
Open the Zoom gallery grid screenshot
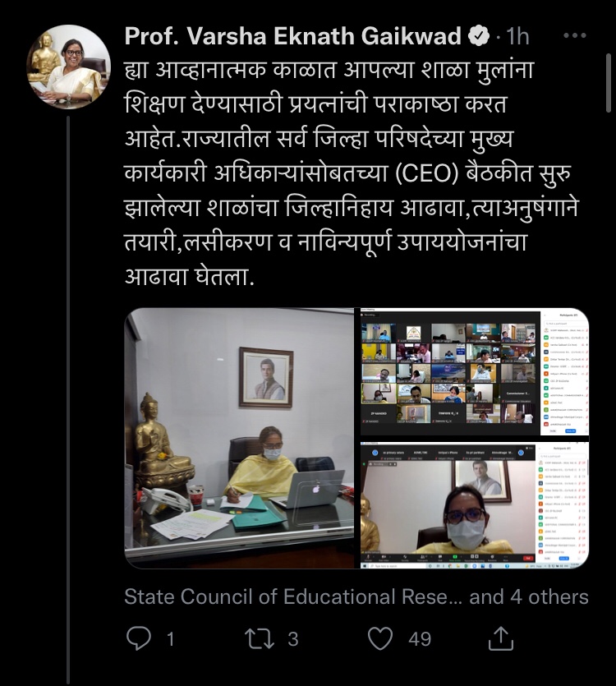pos(474,371)
